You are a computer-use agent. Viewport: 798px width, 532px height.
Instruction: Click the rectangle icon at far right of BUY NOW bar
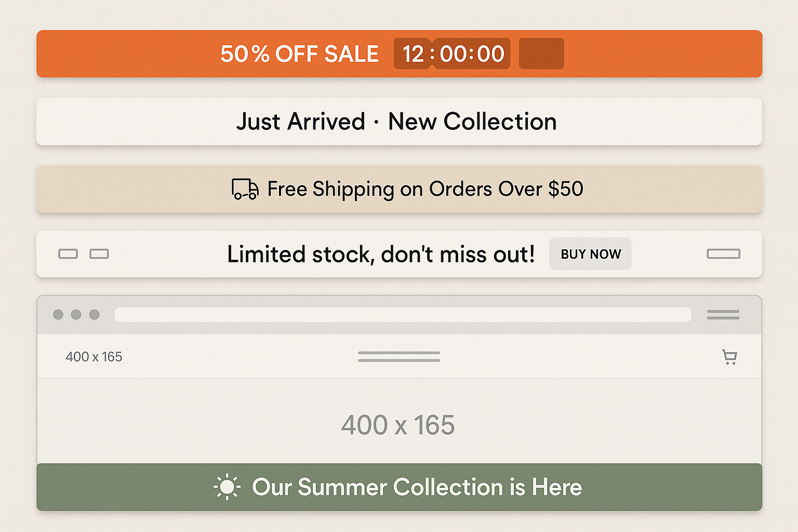click(723, 254)
